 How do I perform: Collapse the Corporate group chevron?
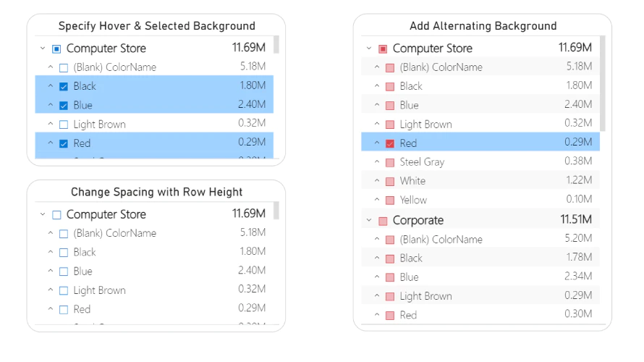coord(369,220)
